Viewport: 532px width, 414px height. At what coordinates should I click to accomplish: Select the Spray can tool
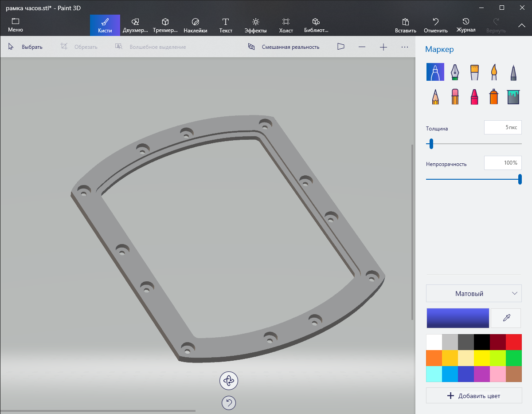[494, 96]
